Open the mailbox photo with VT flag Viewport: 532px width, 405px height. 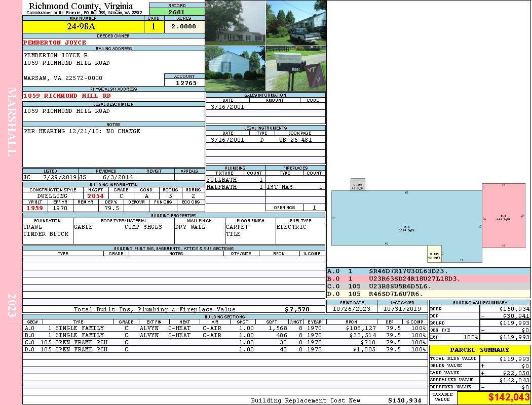click(296, 69)
